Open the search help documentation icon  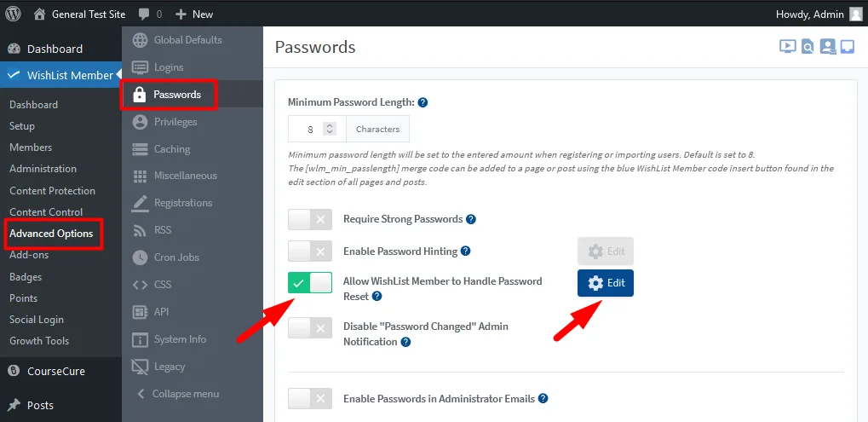[808, 47]
